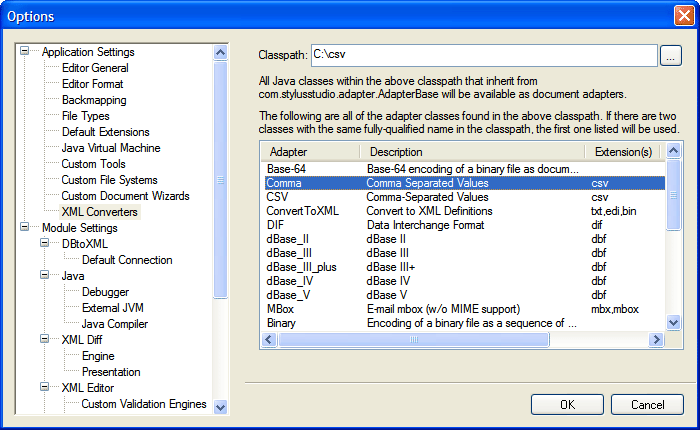
Task: Select XML Converters tree item
Action: (x=100, y=212)
